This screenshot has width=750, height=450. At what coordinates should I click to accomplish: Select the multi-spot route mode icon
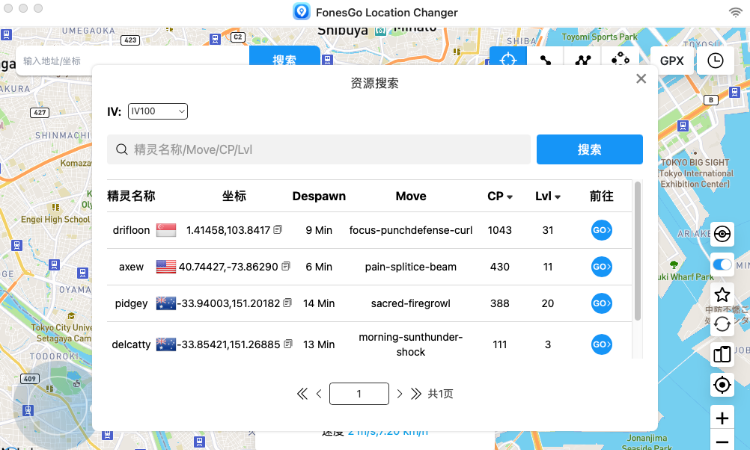pos(583,57)
